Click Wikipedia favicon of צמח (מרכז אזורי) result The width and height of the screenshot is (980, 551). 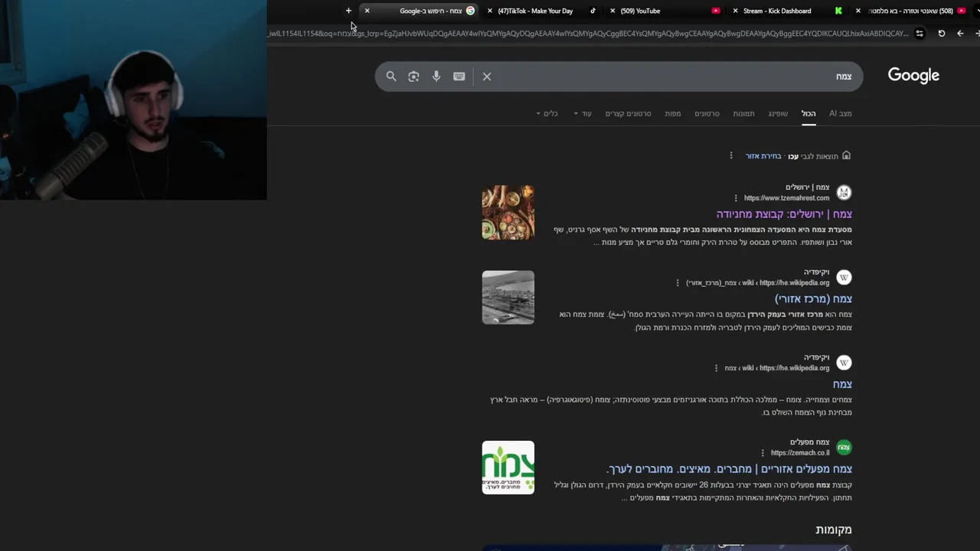[x=844, y=277]
